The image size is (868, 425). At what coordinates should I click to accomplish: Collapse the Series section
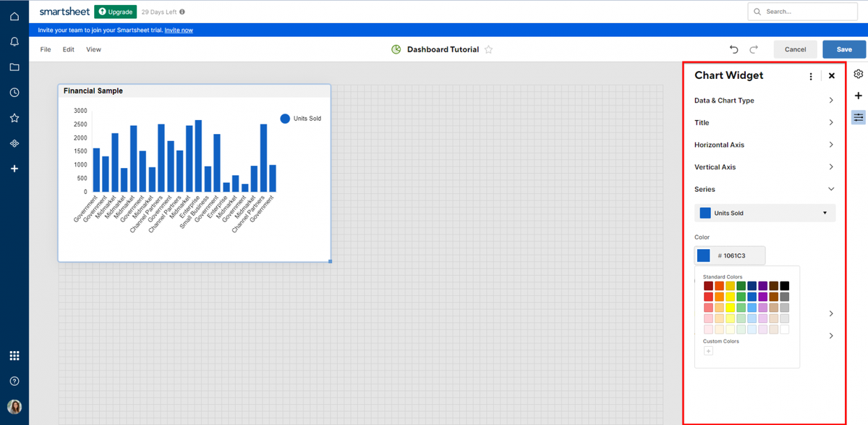coord(764,189)
